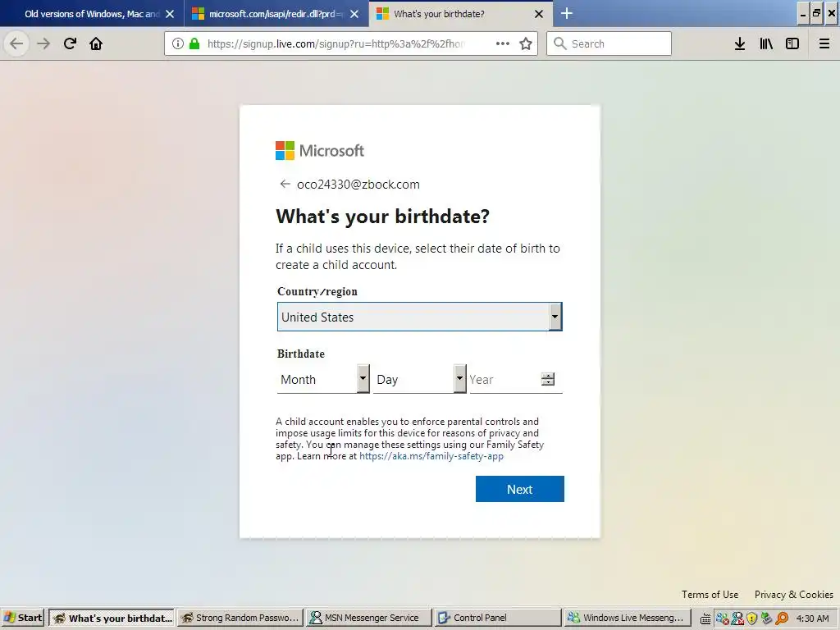Click the oco24330@zbock.com email text
840x630 pixels.
358,185
